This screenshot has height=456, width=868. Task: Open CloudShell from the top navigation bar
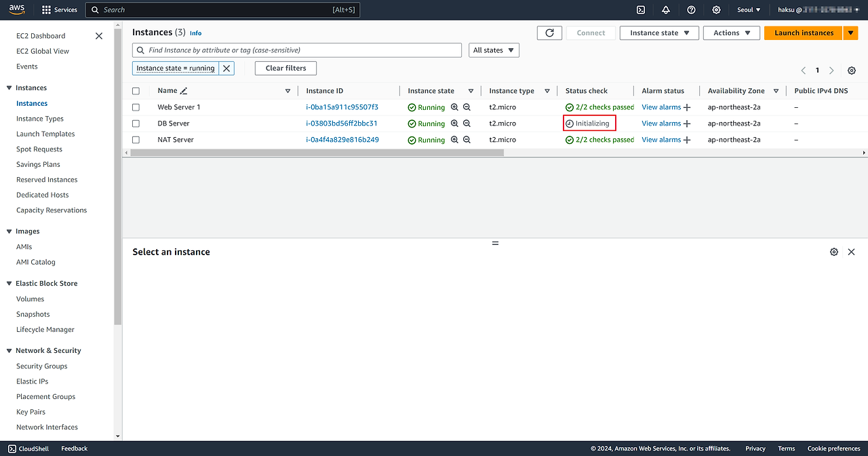[641, 10]
